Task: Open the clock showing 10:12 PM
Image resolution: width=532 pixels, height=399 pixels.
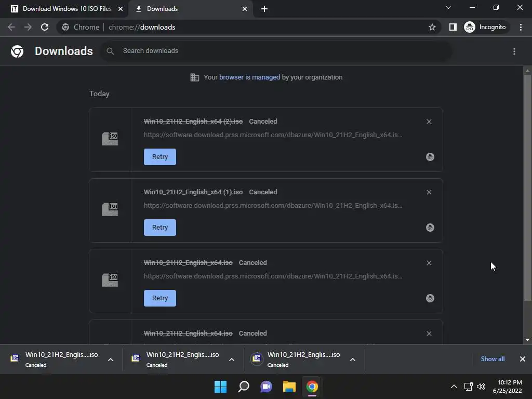Action: [508, 387]
